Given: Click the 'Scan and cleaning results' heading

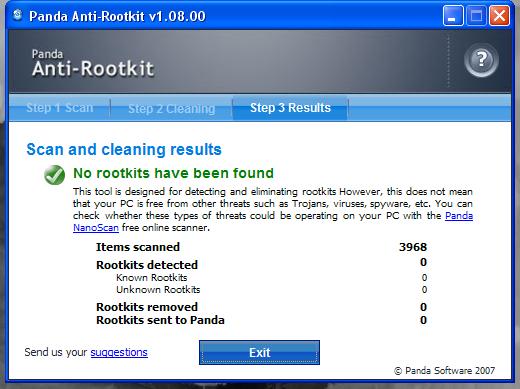Looking at the screenshot, I should [124, 149].
